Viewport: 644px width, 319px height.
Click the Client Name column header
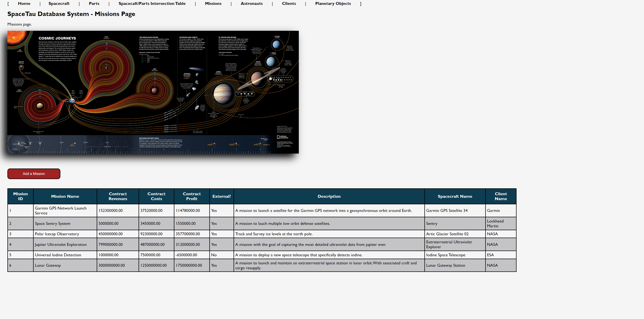pos(501,196)
